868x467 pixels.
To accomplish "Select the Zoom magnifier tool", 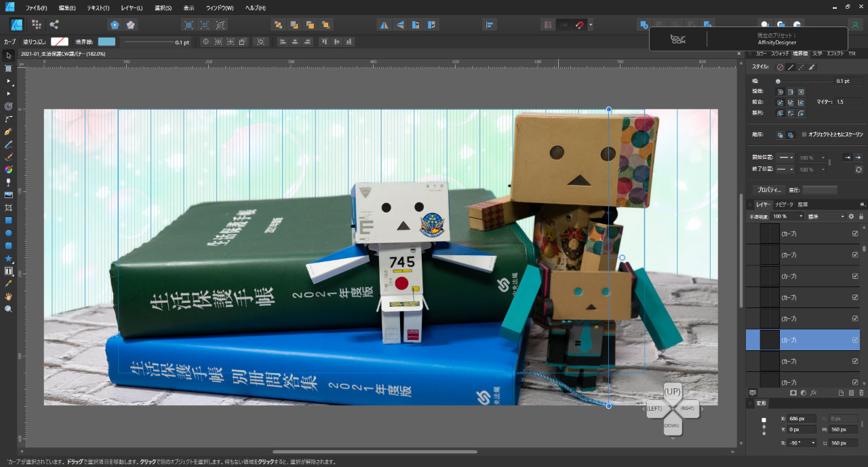I will 9,308.
